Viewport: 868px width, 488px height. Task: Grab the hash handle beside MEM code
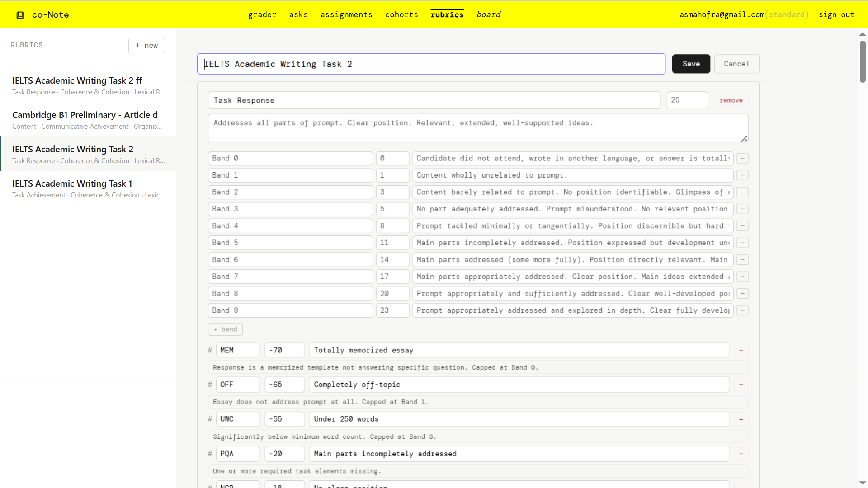tap(210, 350)
